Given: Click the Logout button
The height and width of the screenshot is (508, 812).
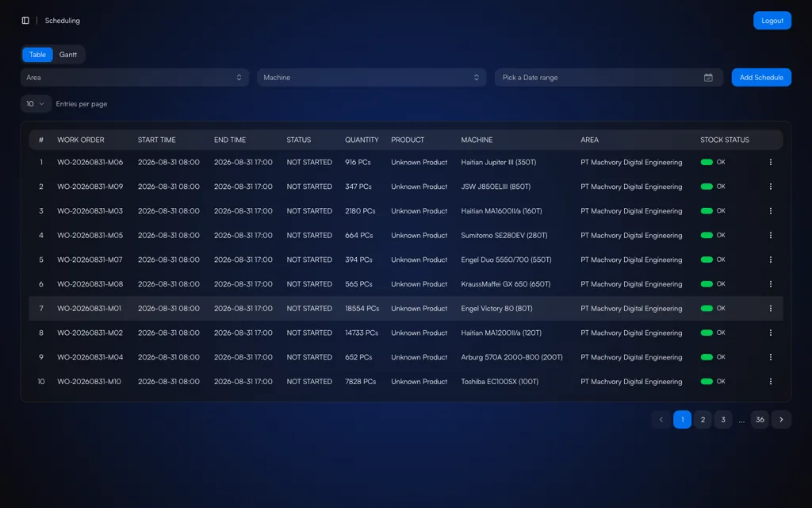Looking at the screenshot, I should point(772,21).
